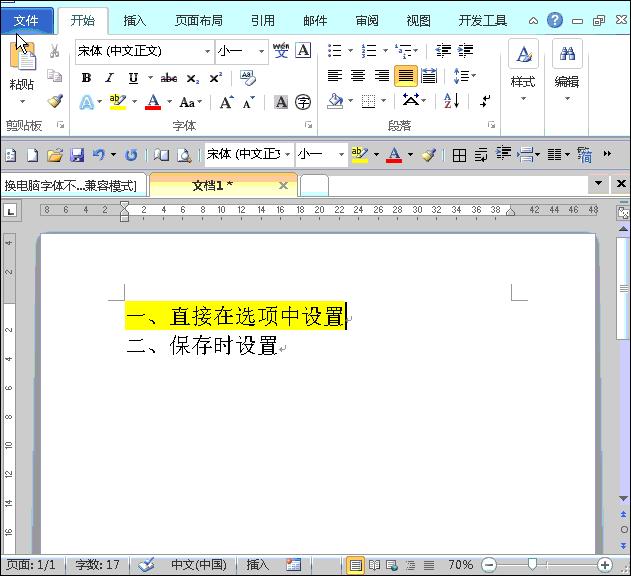Click the paragraph shading paint bucket
The height and width of the screenshot is (576, 631).
coord(335,101)
